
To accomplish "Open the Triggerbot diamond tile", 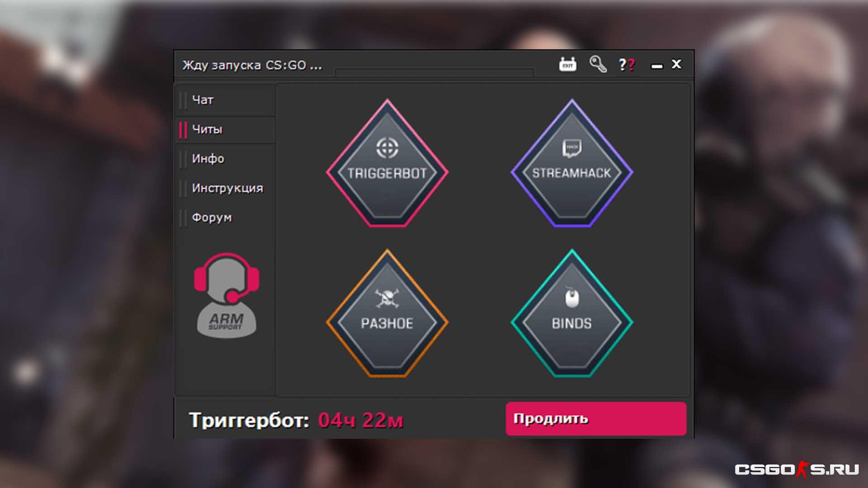I will pos(387,164).
